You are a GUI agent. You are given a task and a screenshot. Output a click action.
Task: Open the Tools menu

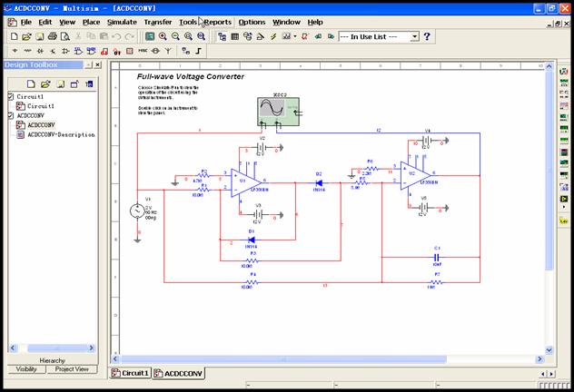(188, 22)
